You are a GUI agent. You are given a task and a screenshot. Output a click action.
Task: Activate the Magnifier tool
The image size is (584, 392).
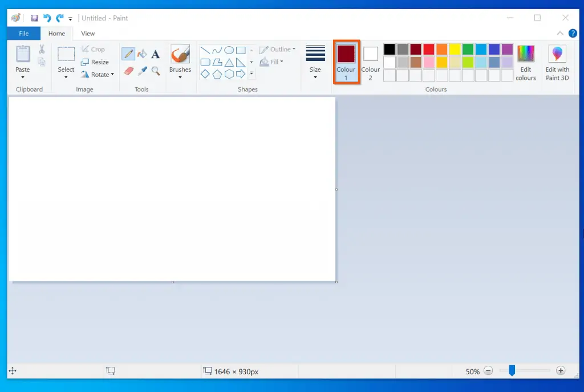[156, 71]
